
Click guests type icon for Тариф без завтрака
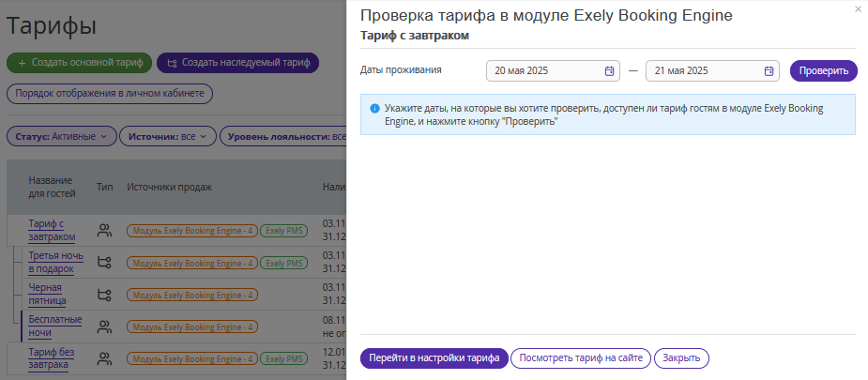(104, 358)
